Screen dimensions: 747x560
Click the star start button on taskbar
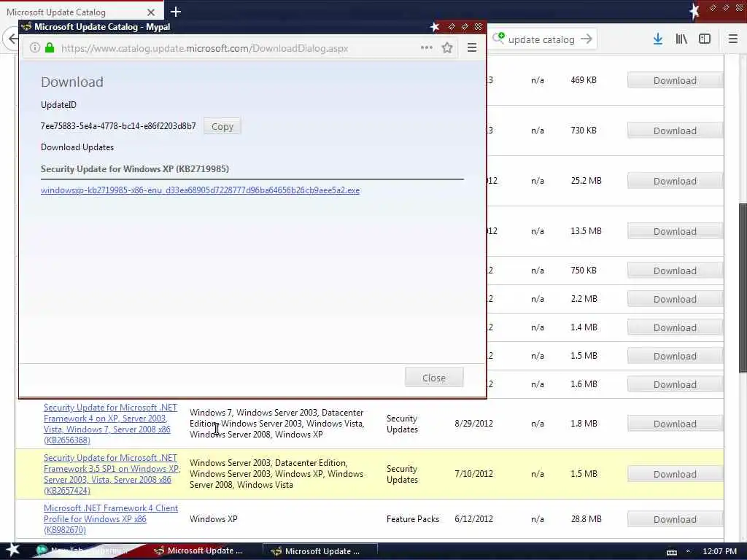(12, 550)
